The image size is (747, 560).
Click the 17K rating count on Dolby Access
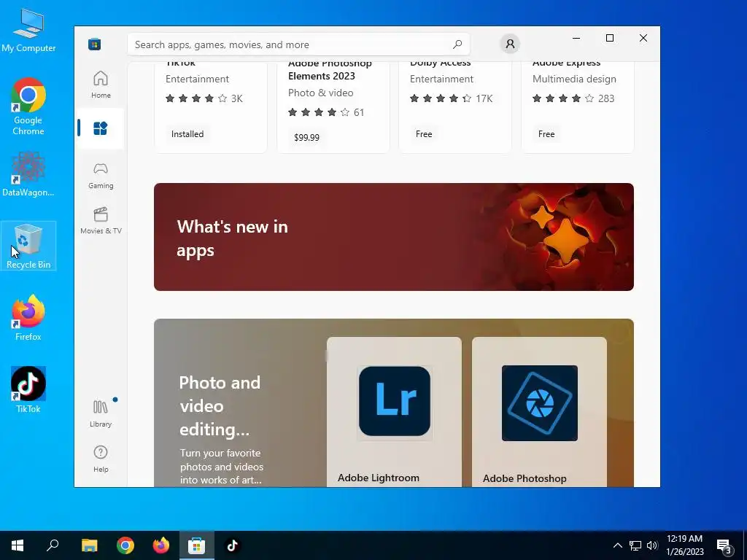click(484, 98)
